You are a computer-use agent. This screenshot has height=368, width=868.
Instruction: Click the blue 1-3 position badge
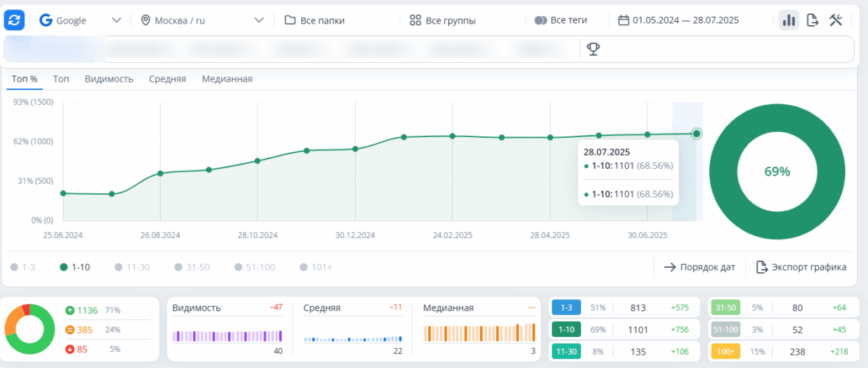[x=566, y=308]
